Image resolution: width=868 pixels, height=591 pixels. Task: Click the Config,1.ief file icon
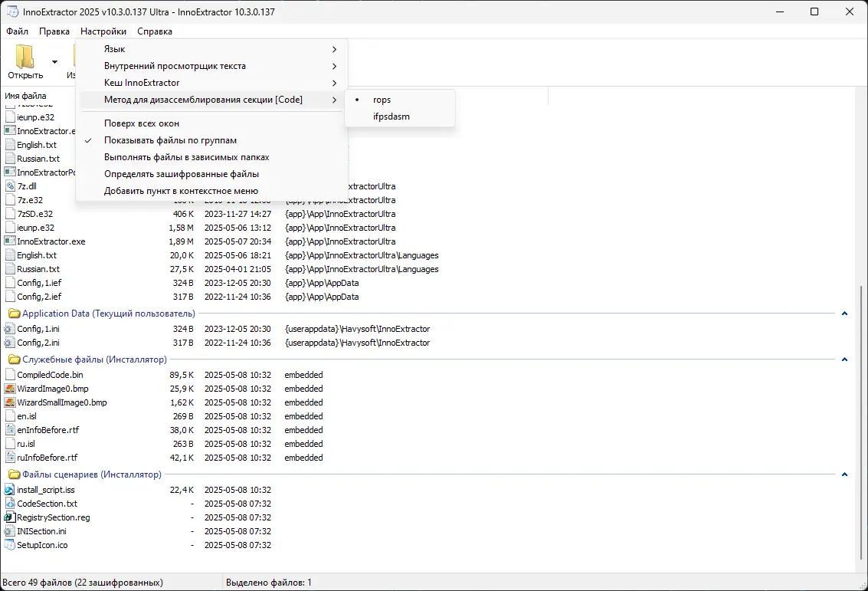9,283
